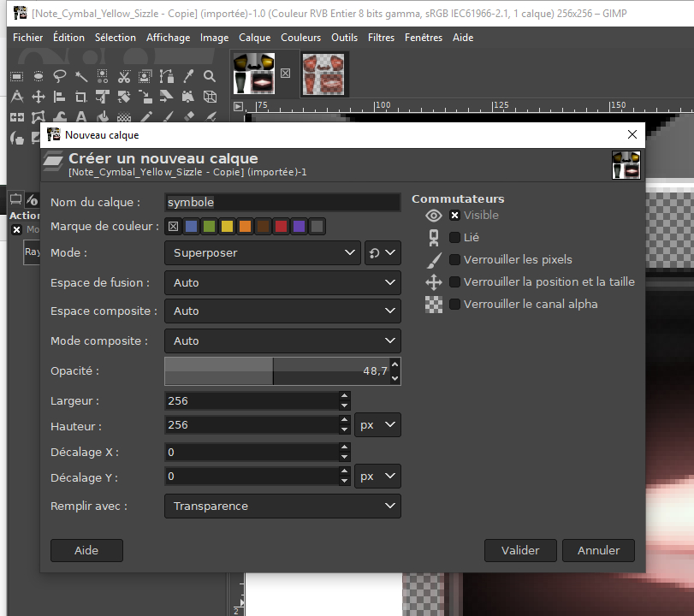Close the Nouveau calque dialog
The height and width of the screenshot is (616, 694).
pyautogui.click(x=632, y=134)
